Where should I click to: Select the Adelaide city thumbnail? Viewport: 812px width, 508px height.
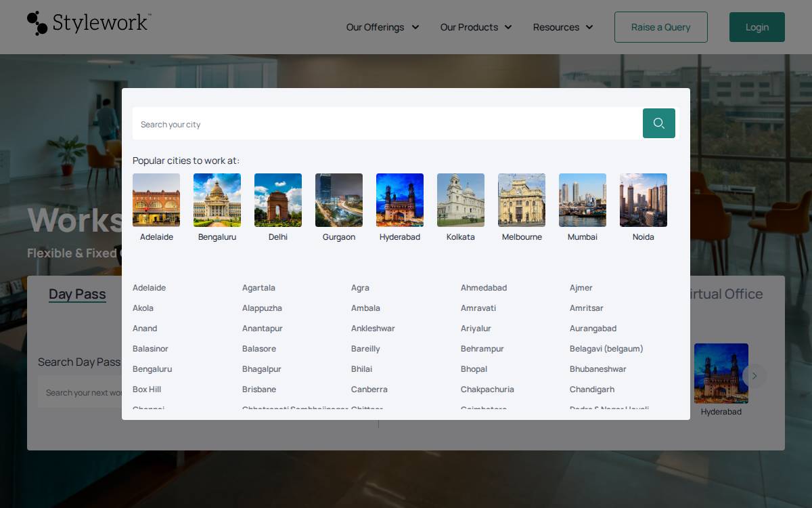pyautogui.click(x=156, y=200)
